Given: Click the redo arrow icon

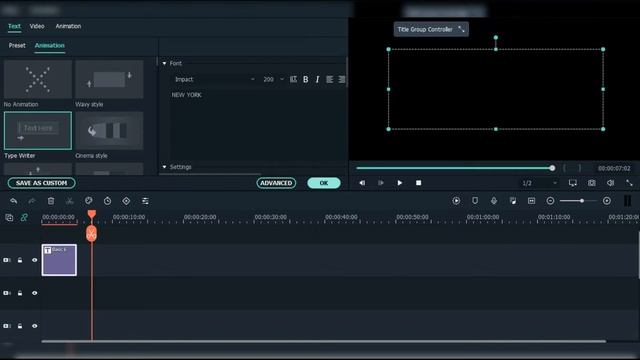Looking at the screenshot, I should tap(32, 201).
